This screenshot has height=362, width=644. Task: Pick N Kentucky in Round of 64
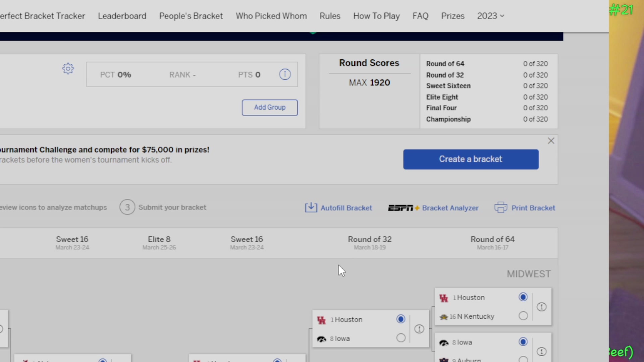(523, 316)
